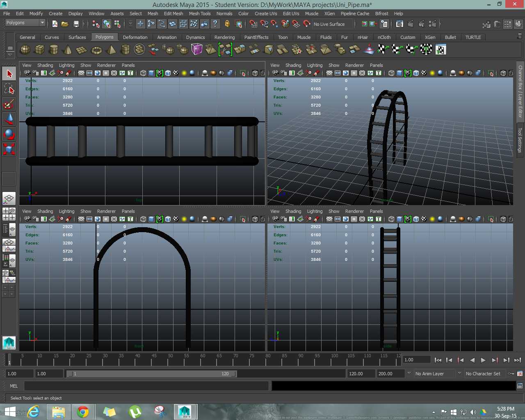Switch to the Curves shelf tab

tap(52, 37)
